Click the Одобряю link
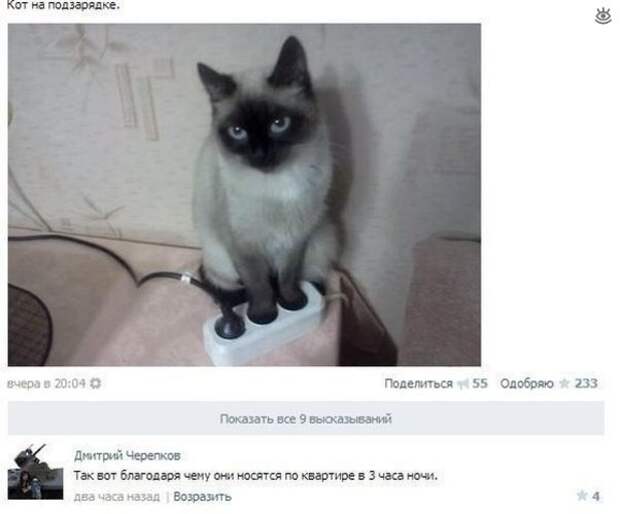This screenshot has width=620, height=514. tap(527, 384)
